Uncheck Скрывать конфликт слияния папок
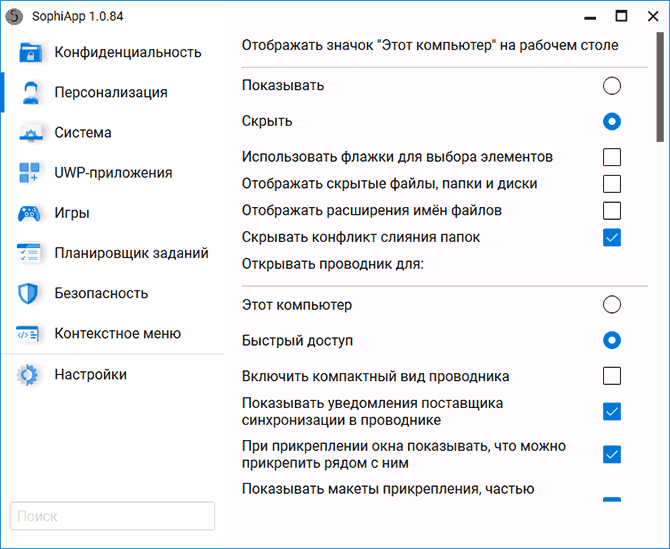Image resolution: width=670 pixels, height=549 pixels. [612, 238]
